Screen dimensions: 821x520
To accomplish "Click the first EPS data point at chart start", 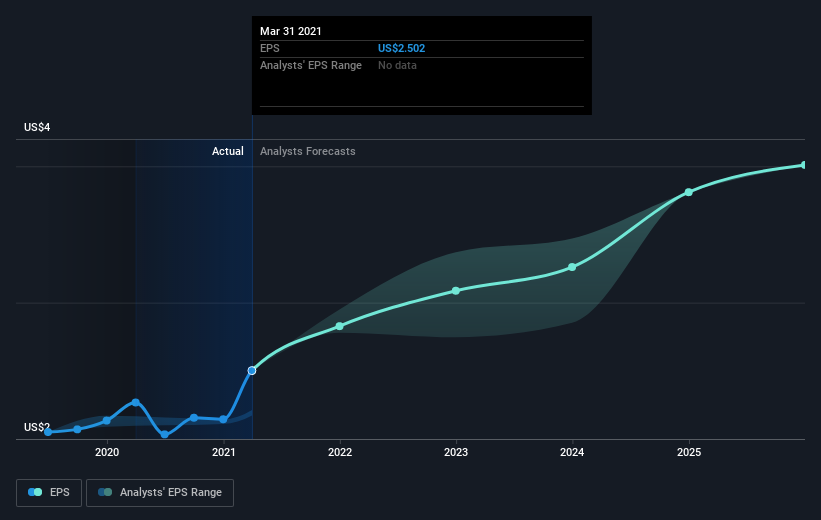I will point(48,432).
